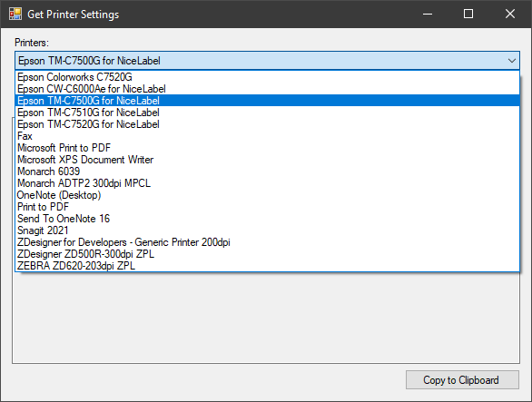Click the Get Printer Settings app icon

pyautogui.click(x=15, y=14)
